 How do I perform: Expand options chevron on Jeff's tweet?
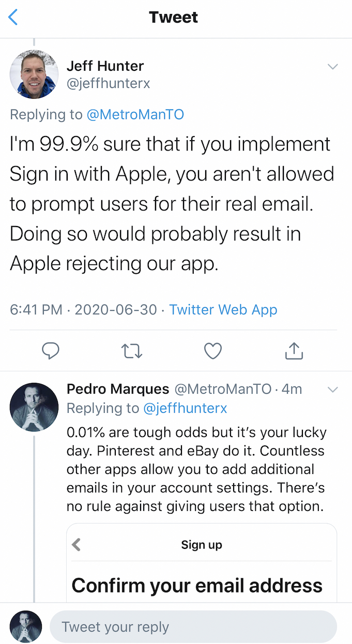(x=333, y=67)
